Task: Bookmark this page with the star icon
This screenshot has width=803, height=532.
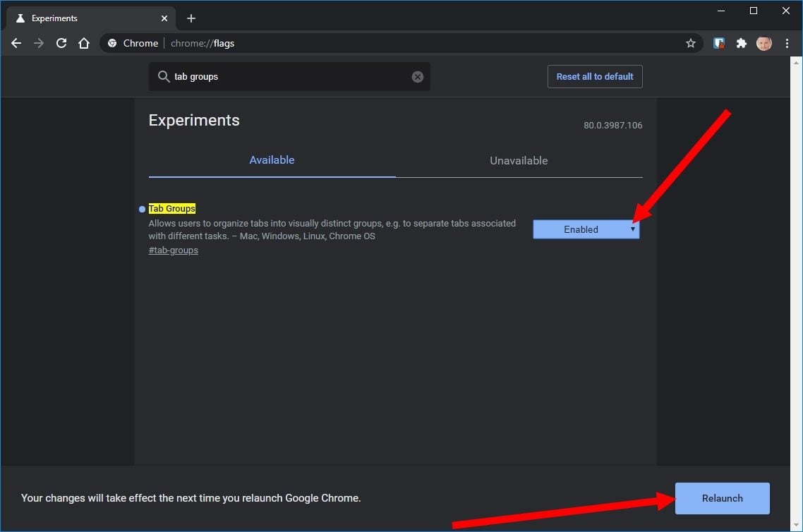Action: tap(690, 44)
